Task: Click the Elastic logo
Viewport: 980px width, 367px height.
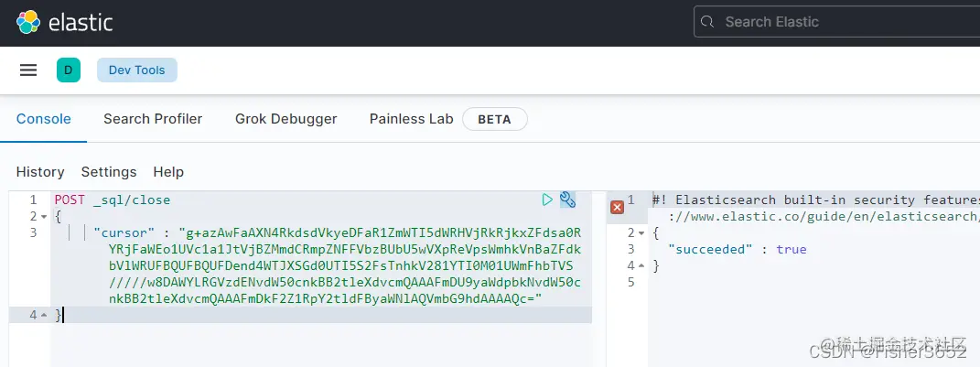Action: (64, 23)
